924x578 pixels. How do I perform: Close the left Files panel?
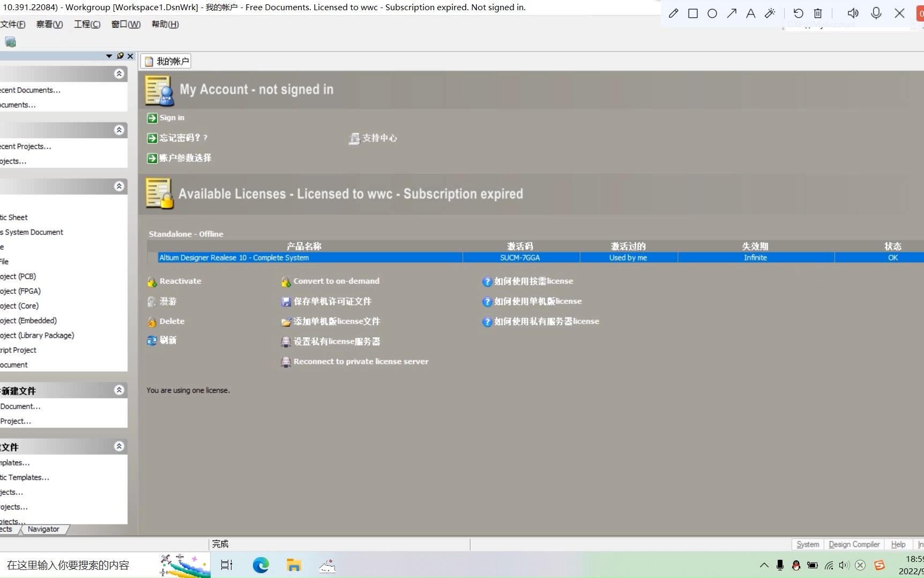(130, 56)
